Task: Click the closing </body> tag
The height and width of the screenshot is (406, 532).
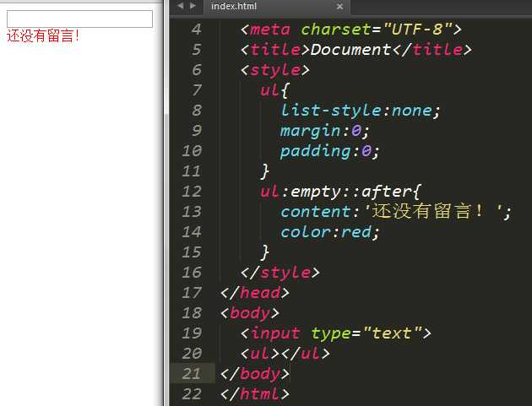Action: pos(255,374)
